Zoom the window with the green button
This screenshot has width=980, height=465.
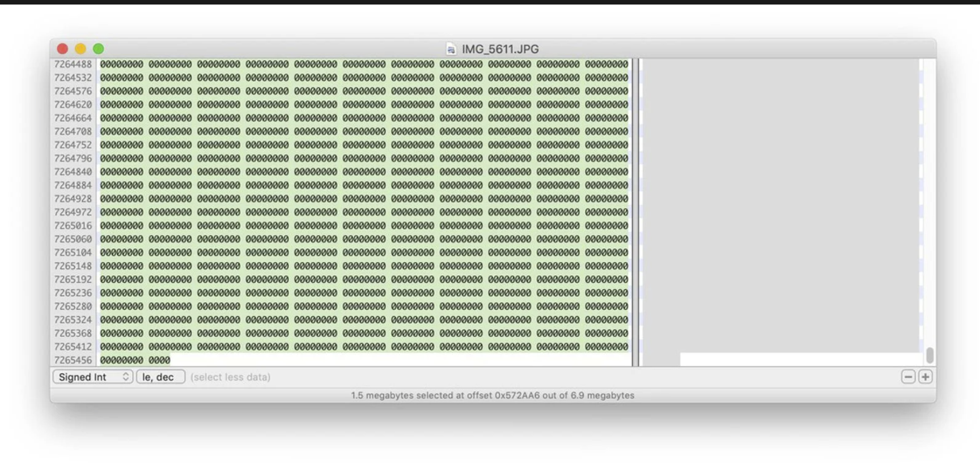[x=99, y=49]
